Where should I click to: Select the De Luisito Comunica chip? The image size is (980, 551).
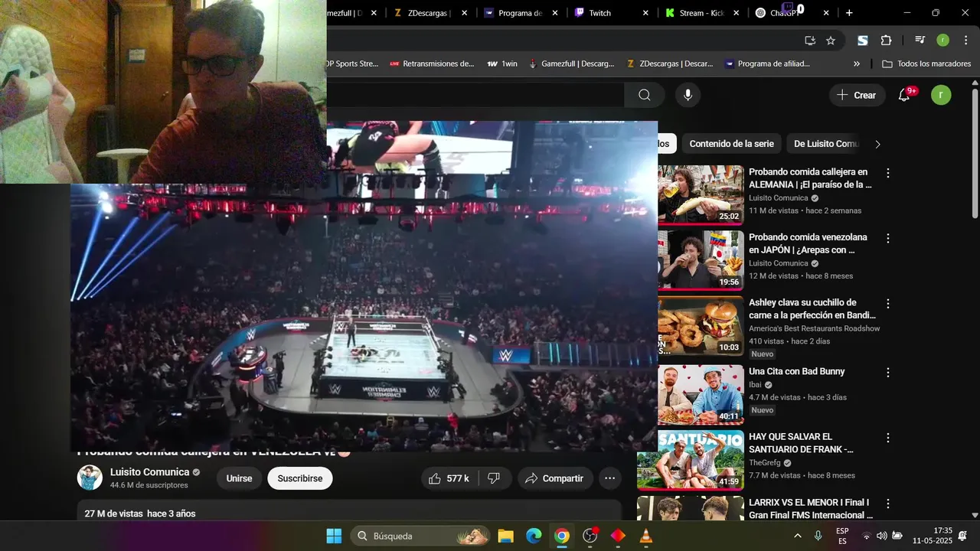(x=826, y=144)
